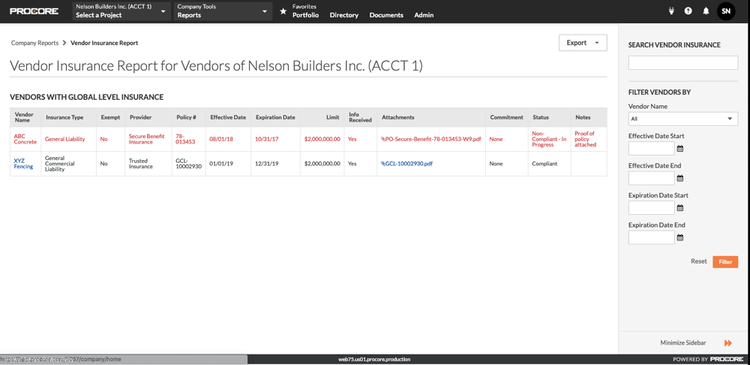Focus the Expiration Date Start field
This screenshot has width=750, height=365.
[651, 208]
